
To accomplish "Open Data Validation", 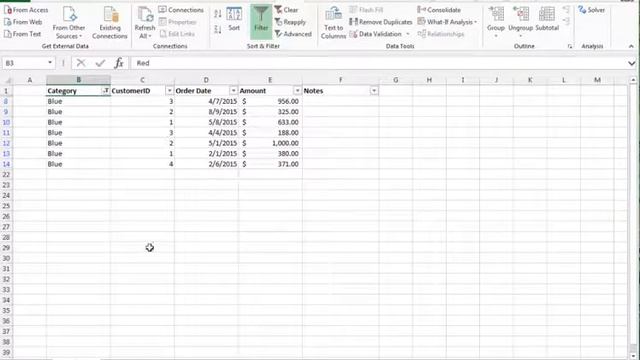I will pos(376,34).
